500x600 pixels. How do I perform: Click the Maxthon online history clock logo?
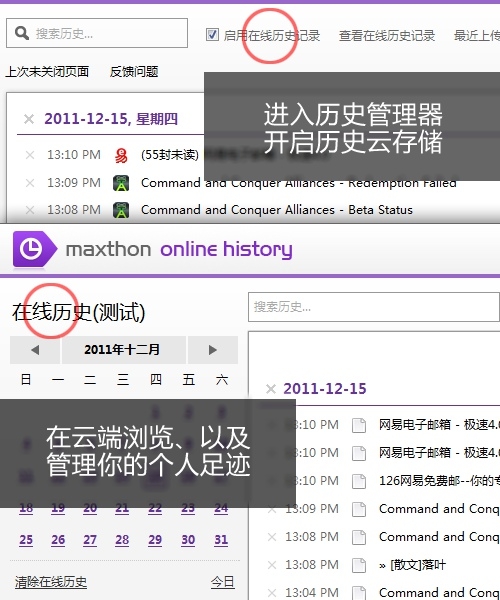[x=34, y=249]
